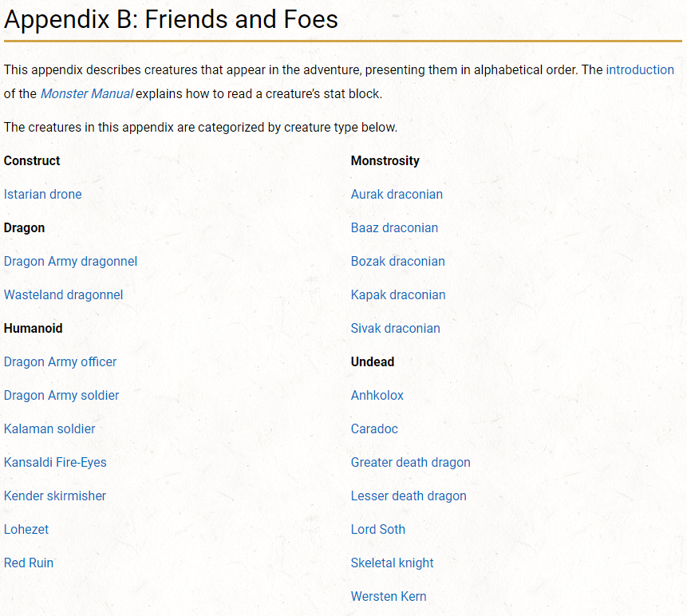Open Bozak draconian entry
The image size is (687, 616).
397,261
